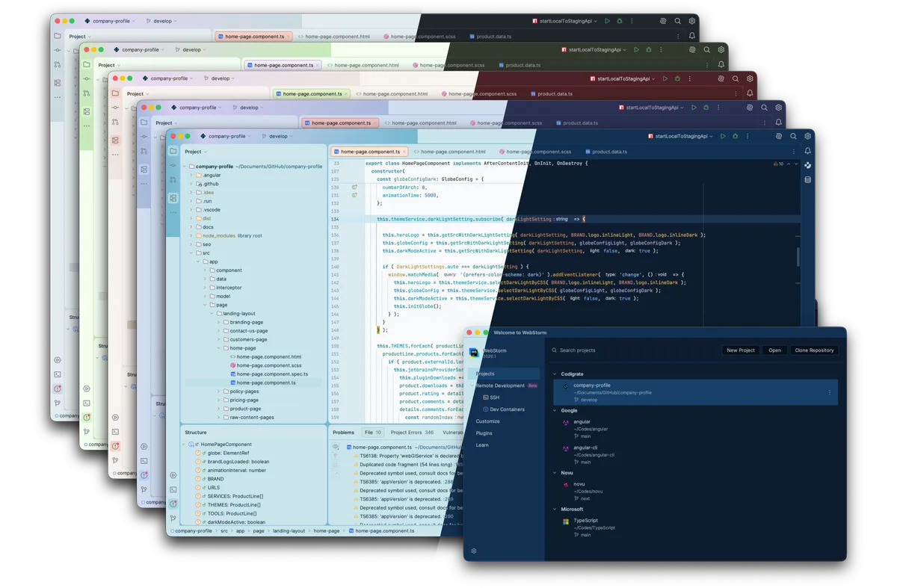897x588 pixels.
Task: Collapse the Google project group in the Welcome window
Action: 555,410
